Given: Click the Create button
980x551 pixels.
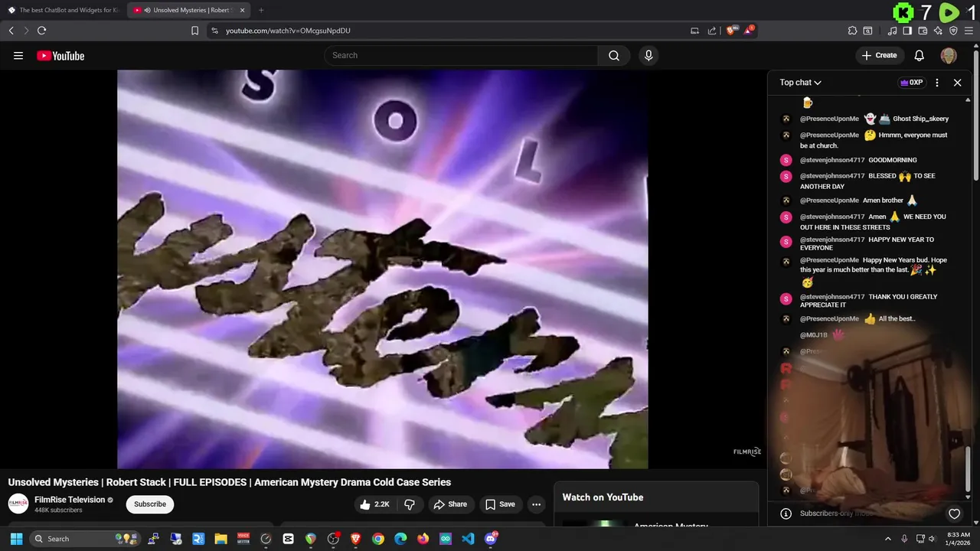Looking at the screenshot, I should coord(879,56).
